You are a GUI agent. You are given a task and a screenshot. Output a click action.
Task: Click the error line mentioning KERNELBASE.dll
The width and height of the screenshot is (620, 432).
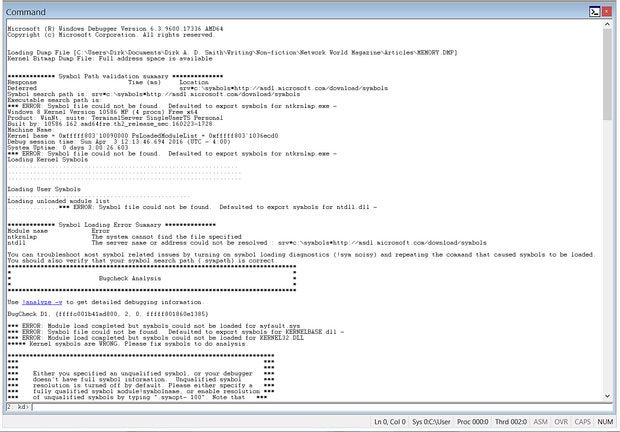point(176,332)
